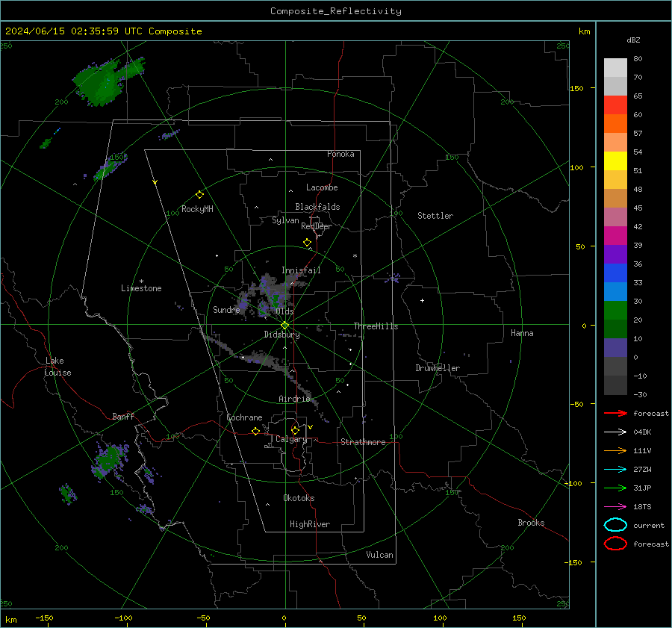This screenshot has width=672, height=628.
Task: Click the cyan current ellipse icon
Action: (x=615, y=525)
